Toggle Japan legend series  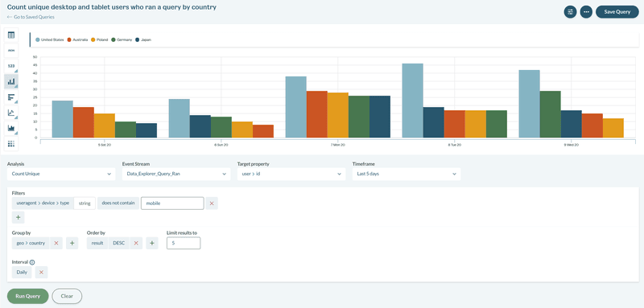[143, 39]
